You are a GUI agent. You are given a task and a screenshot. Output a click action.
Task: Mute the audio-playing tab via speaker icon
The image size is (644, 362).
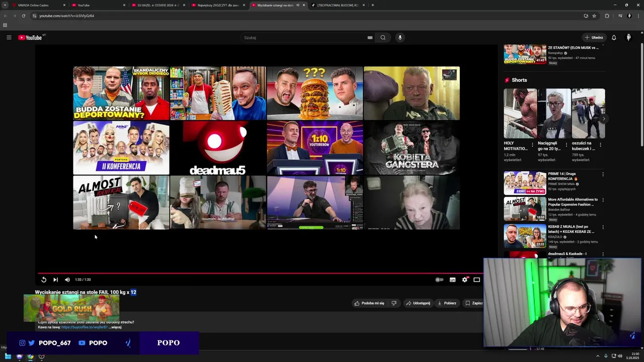298,5
